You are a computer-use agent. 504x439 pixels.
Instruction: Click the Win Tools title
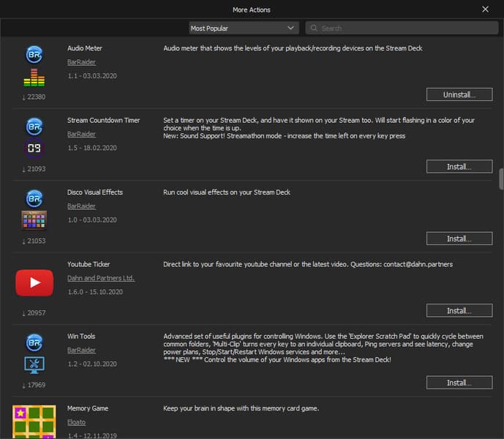point(81,337)
